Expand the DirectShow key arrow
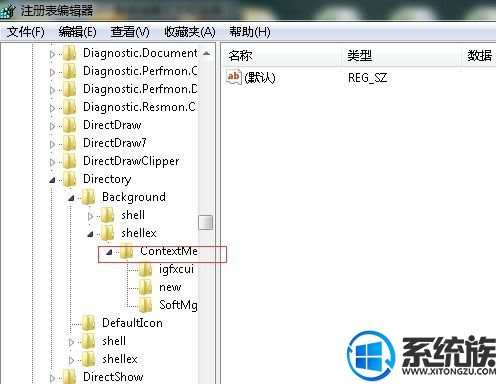 point(52,378)
